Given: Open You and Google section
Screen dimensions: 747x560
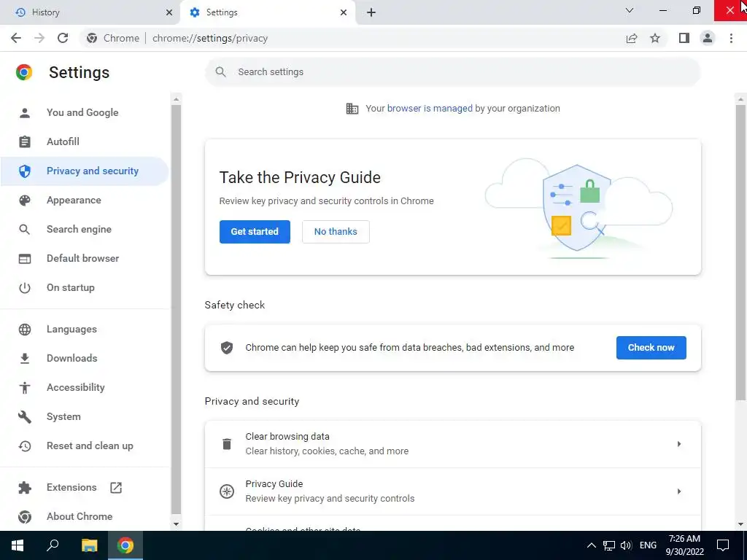Looking at the screenshot, I should click(x=85, y=113).
